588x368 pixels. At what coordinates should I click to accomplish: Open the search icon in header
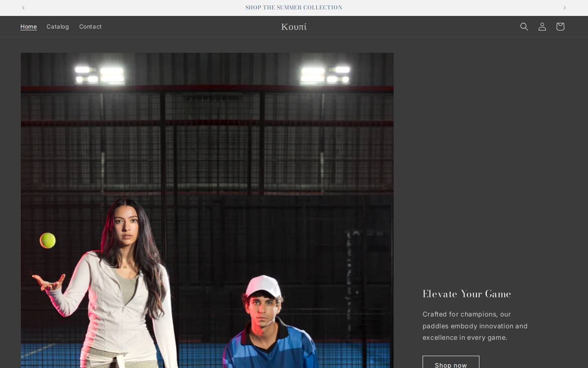(x=524, y=27)
